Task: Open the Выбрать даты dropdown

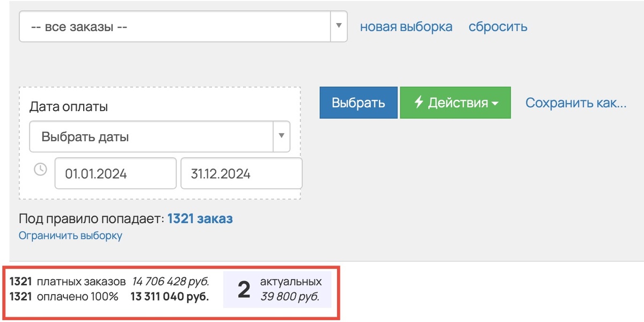Action: (281, 136)
